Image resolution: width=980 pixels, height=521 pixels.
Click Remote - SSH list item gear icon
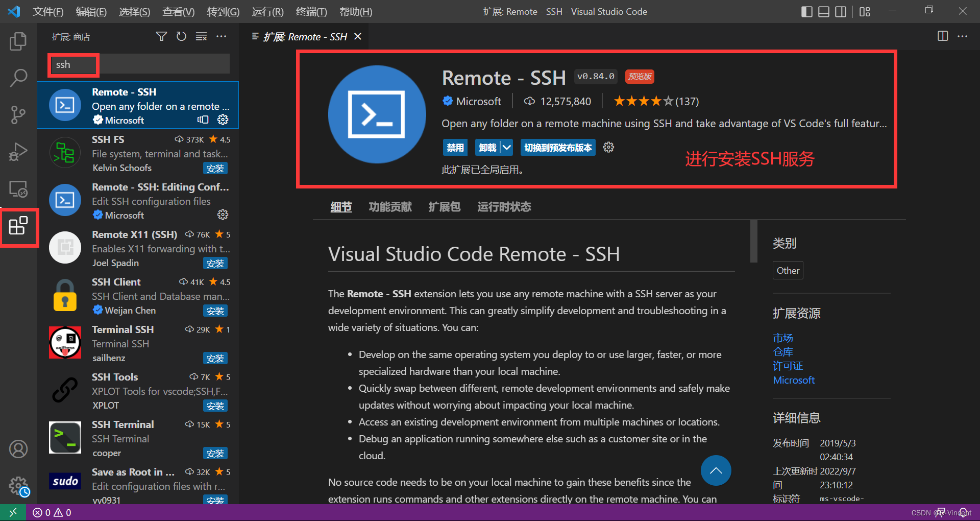[x=223, y=120]
